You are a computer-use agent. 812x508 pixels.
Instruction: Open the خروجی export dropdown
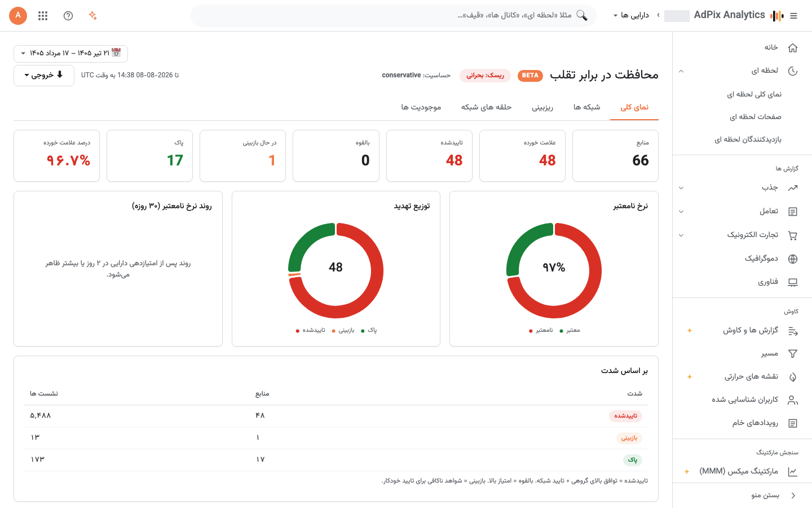coord(44,75)
